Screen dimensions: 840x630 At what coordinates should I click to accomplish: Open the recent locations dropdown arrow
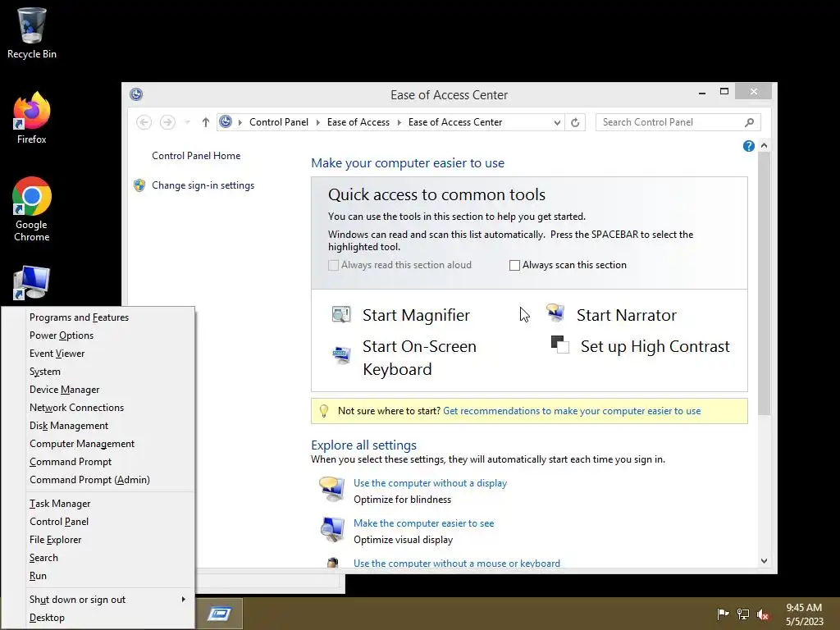[187, 123]
